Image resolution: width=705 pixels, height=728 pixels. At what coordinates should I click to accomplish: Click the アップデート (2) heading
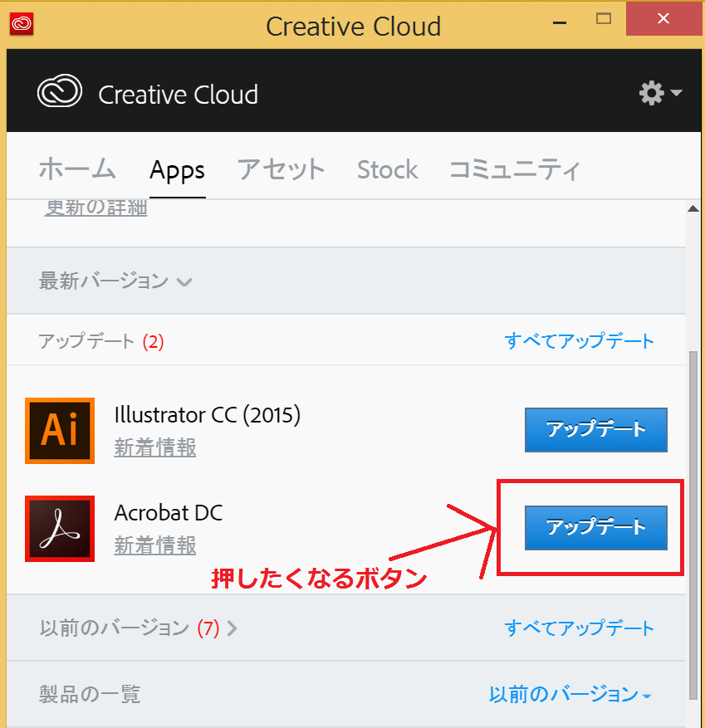pos(100,341)
